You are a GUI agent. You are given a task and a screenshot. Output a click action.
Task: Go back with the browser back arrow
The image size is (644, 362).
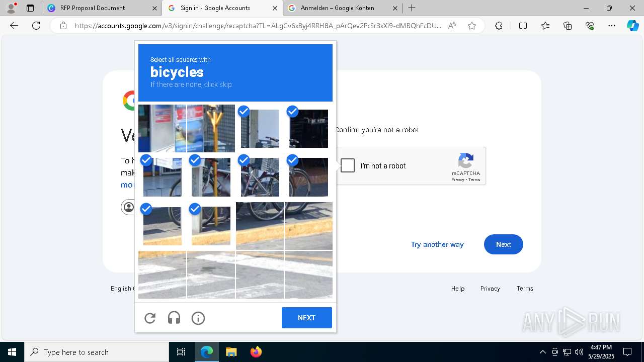[x=14, y=26]
